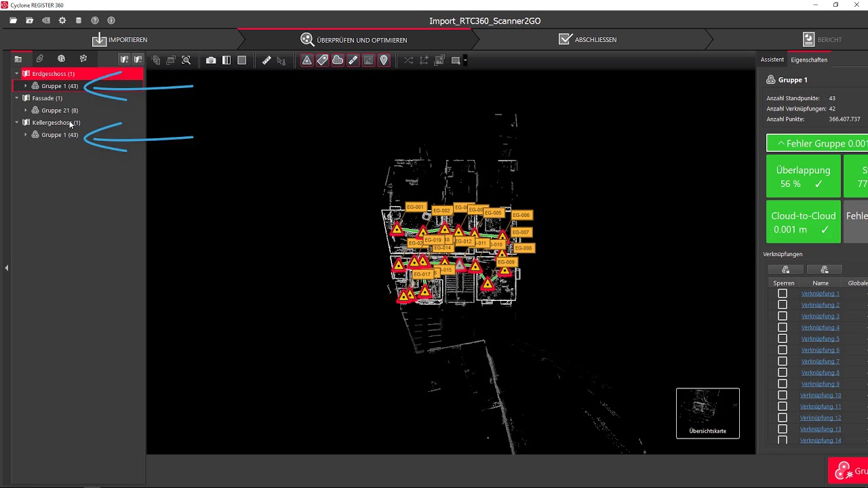Viewport: 868px width, 488px height.
Task: Click the Cloud-to-Cloud 0.001 m tile
Action: tap(804, 222)
